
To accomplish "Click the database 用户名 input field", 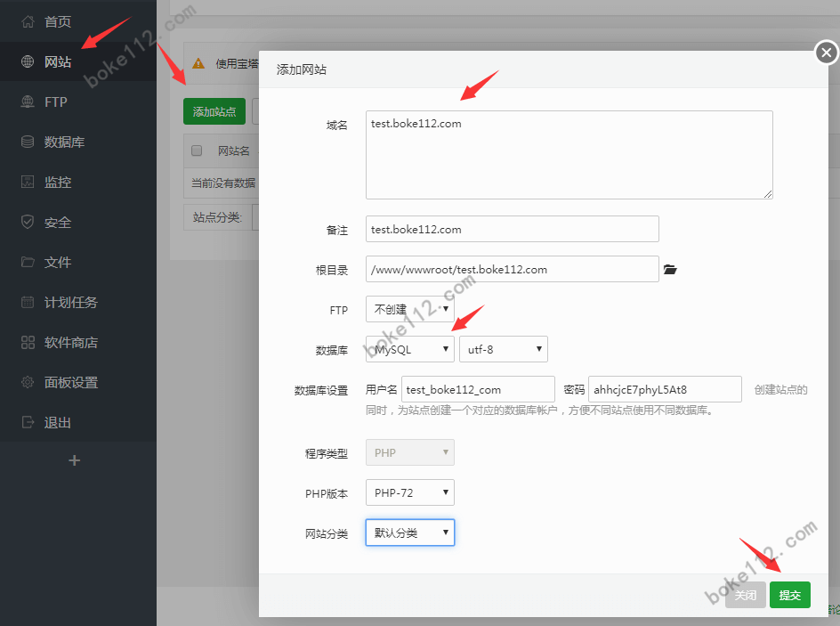I will point(478,389).
